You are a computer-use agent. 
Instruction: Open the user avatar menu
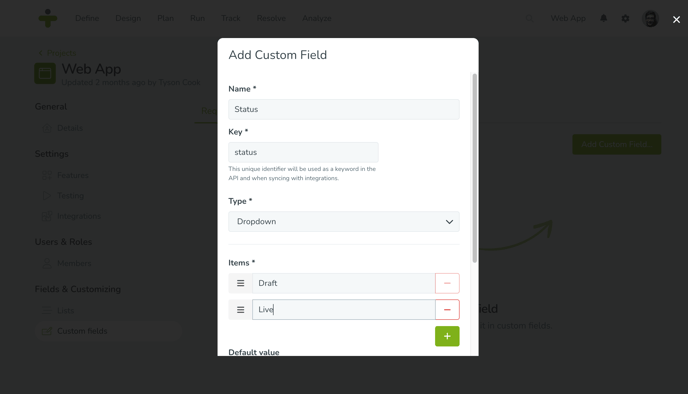point(650,18)
